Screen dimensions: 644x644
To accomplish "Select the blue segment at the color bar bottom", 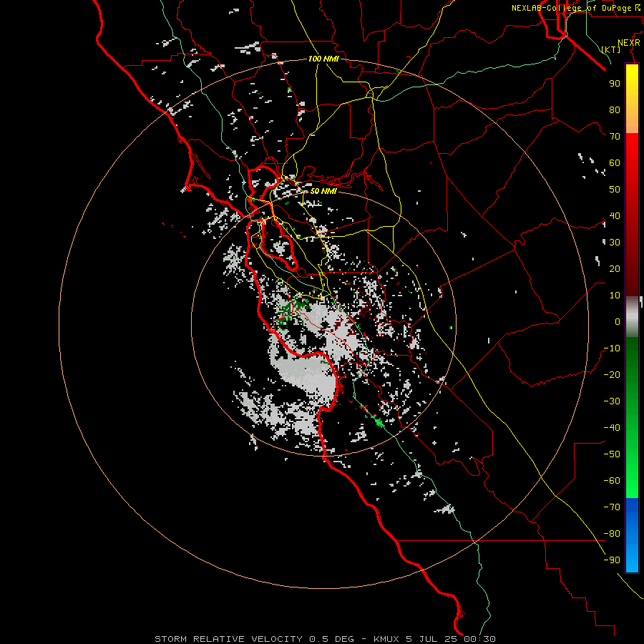I will click(x=632, y=535).
